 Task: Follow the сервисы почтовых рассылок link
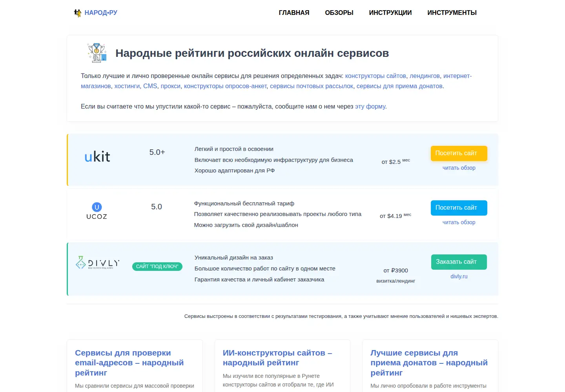coord(312,86)
